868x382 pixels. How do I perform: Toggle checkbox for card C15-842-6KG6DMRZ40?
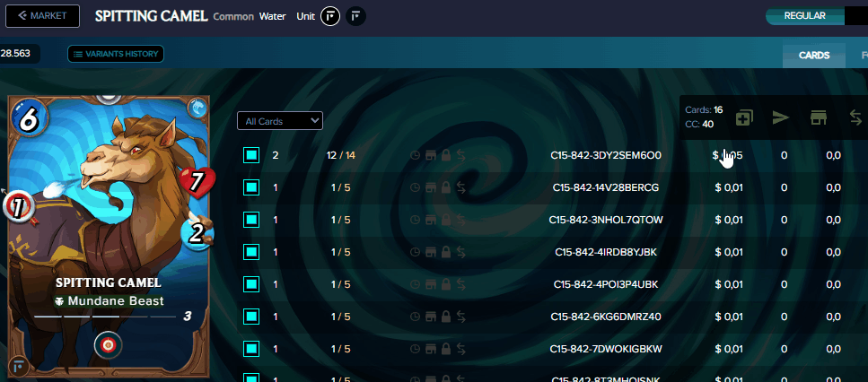251,317
